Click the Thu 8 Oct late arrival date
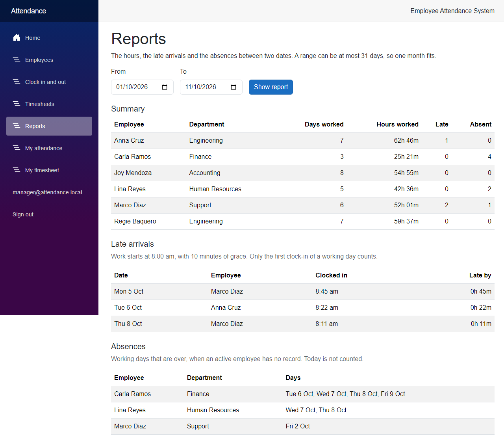504x441 pixels. click(128, 324)
